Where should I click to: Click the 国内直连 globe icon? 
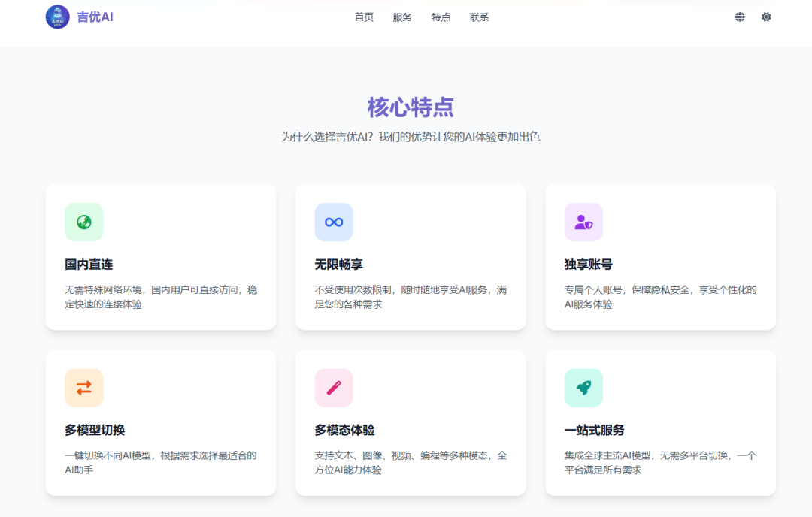(83, 222)
